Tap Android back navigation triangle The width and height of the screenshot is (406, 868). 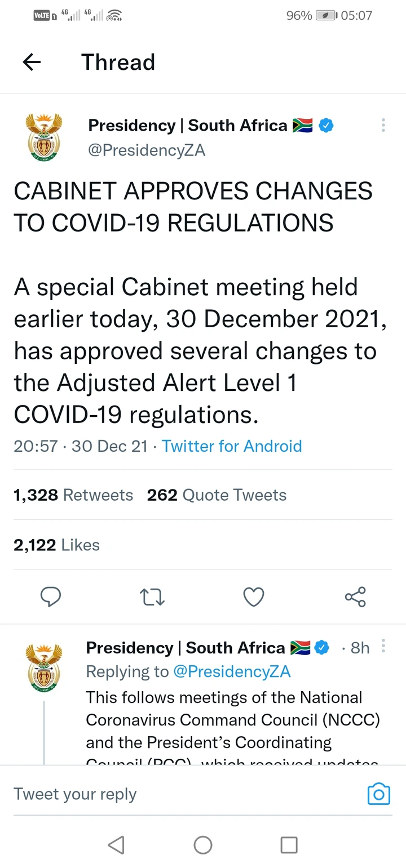pyautogui.click(x=116, y=844)
